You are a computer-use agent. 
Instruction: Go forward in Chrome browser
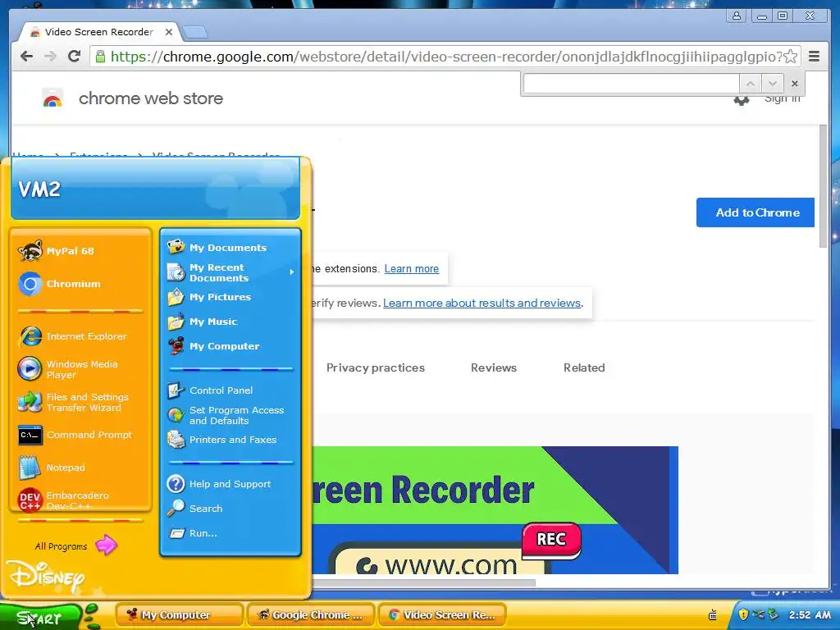click(50, 57)
